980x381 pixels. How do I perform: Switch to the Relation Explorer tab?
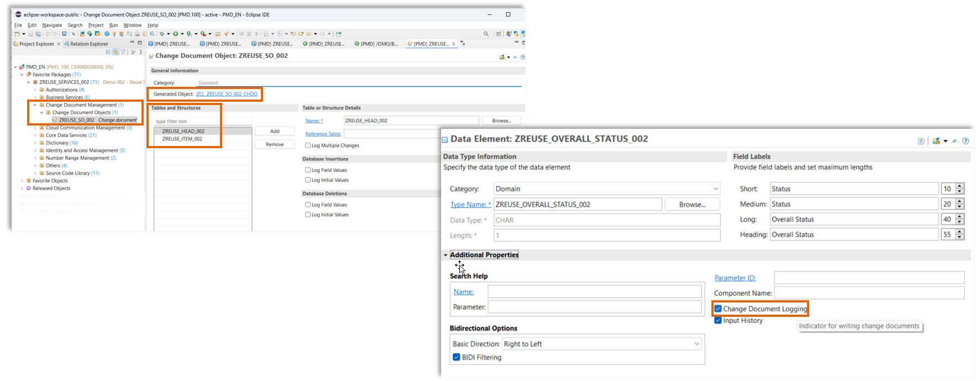[x=86, y=44]
